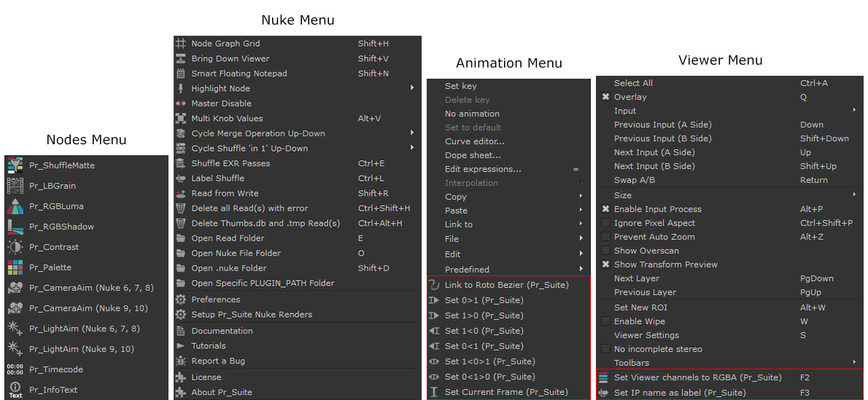The height and width of the screenshot is (400, 868).
Task: Choose the Pr_Palette color grid icon
Action: [x=15, y=267]
